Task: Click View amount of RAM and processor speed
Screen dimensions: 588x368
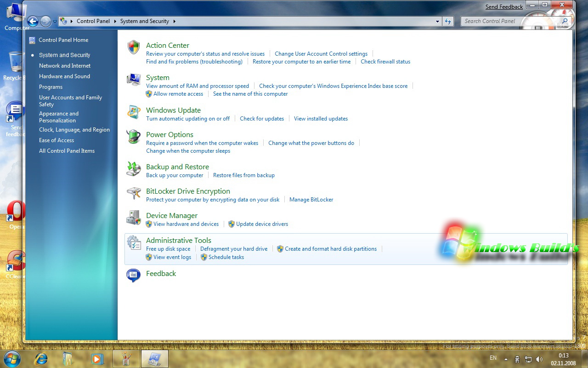Action: point(198,86)
